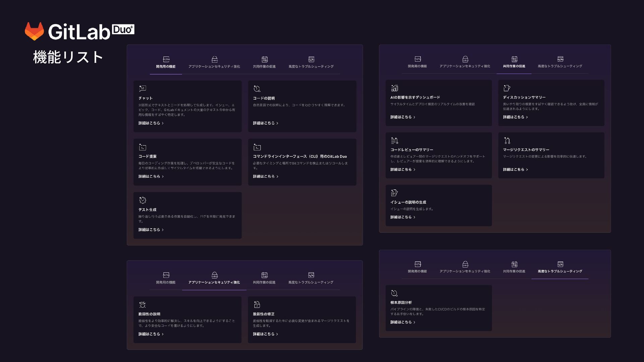In the チャット panel, click the lock icon tab
Screen dimensions: 644x362
point(215,59)
